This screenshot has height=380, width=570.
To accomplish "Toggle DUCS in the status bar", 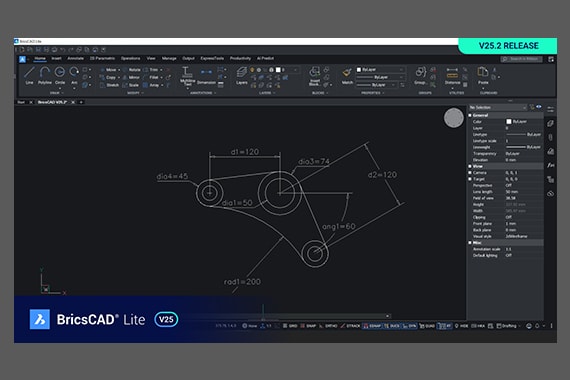I will coord(392,326).
